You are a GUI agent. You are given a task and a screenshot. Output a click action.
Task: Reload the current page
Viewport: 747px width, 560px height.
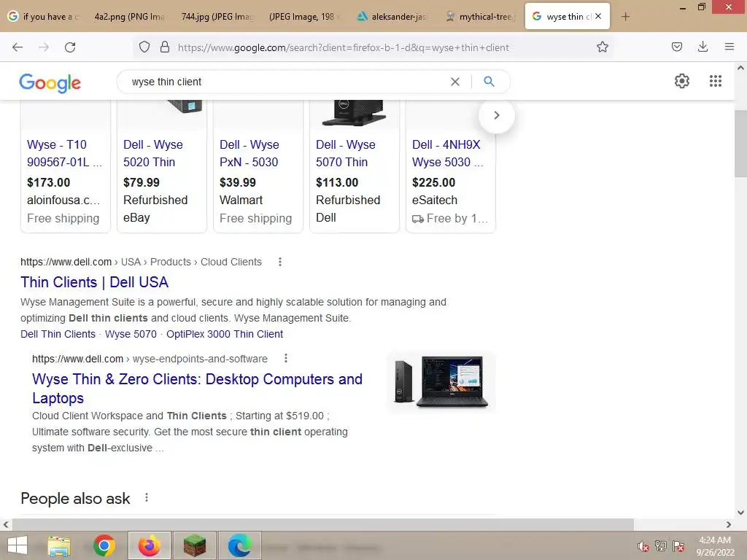coord(70,47)
